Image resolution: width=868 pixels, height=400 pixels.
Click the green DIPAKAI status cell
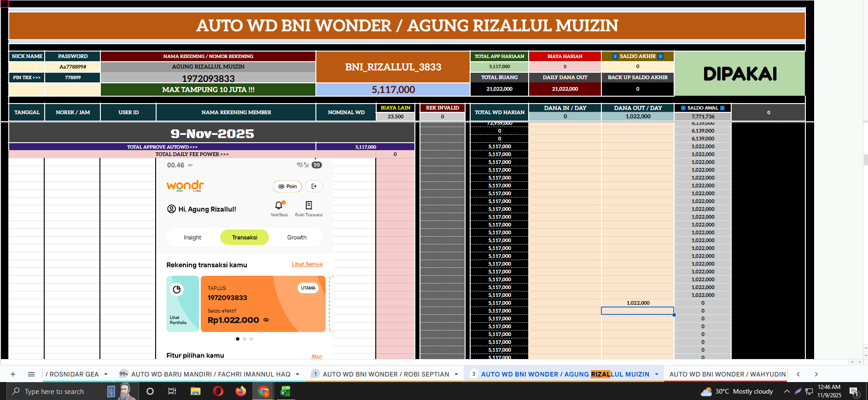click(740, 74)
